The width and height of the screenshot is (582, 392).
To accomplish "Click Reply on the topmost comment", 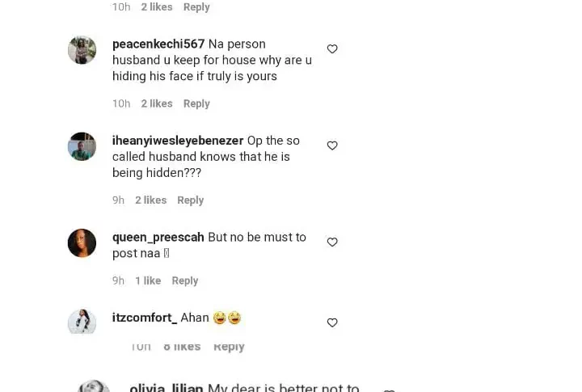I will coord(196,7).
